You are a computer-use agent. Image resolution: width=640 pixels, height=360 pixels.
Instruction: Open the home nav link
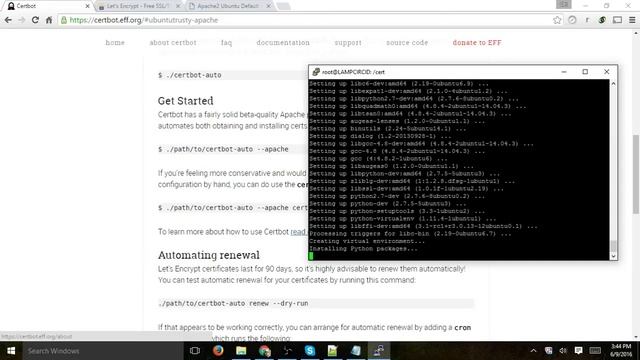pyautogui.click(x=115, y=42)
